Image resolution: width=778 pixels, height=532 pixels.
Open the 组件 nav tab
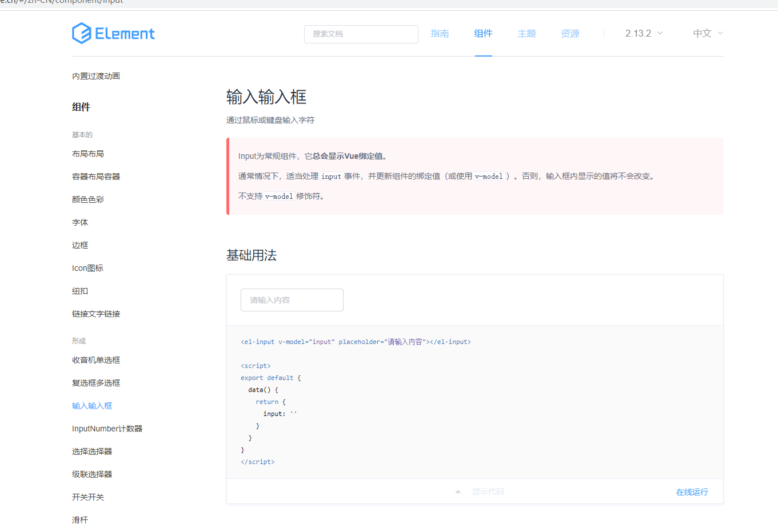(x=483, y=34)
